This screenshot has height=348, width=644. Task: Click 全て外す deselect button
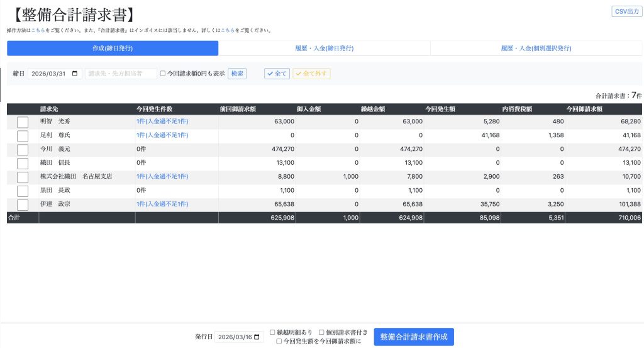coord(311,74)
